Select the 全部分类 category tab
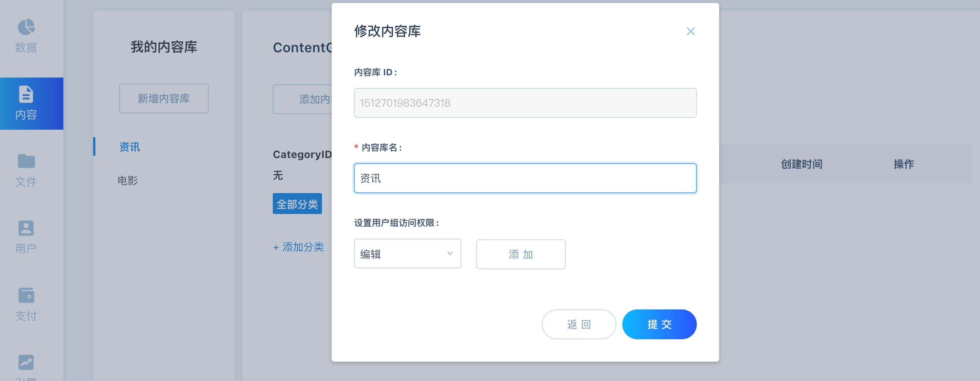 (x=297, y=204)
